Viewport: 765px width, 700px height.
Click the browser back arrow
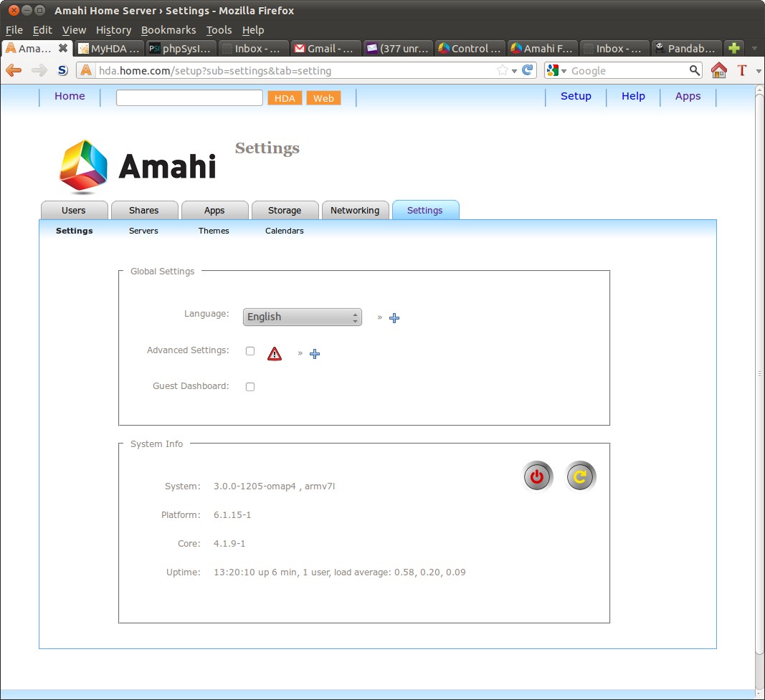click(14, 71)
